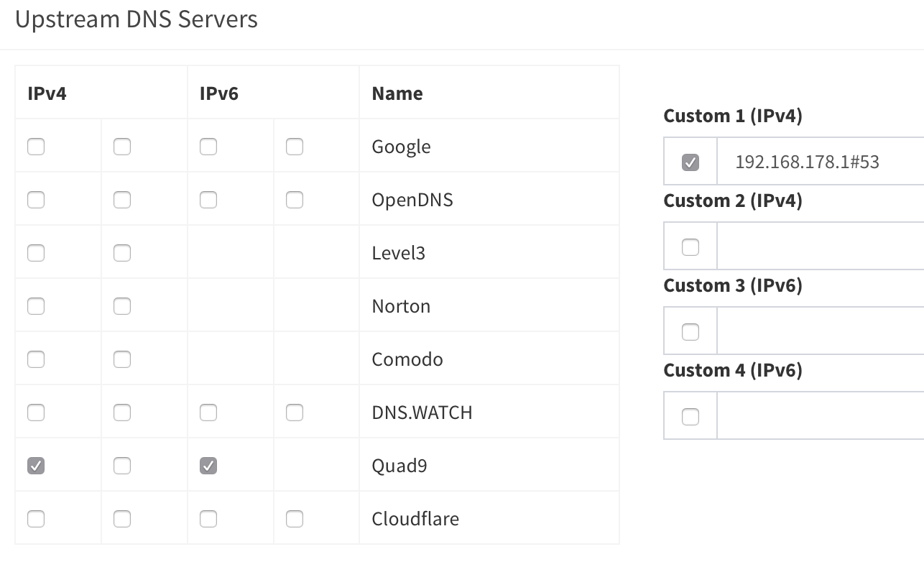Check Level3 second IPv4 checkbox
Screen dimensions: 924x562
point(122,253)
